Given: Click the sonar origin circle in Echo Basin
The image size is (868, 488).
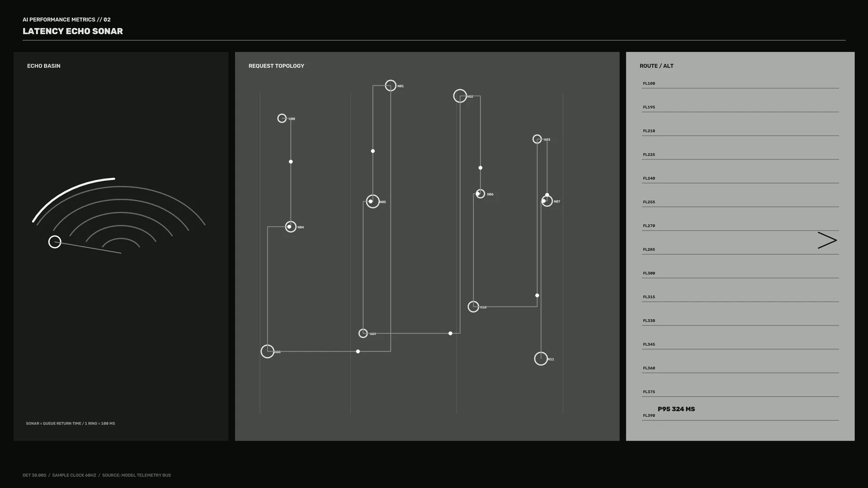Looking at the screenshot, I should tap(55, 242).
